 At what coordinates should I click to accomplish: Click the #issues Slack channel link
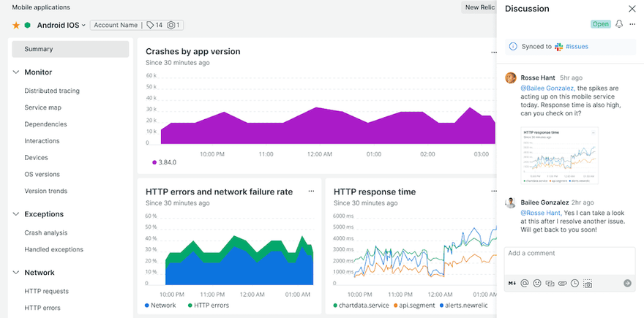[x=577, y=46]
